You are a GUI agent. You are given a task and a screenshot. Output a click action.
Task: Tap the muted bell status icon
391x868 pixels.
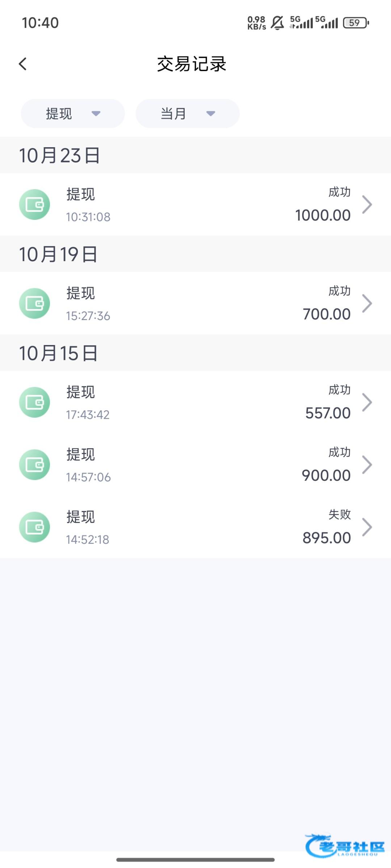[x=277, y=23]
